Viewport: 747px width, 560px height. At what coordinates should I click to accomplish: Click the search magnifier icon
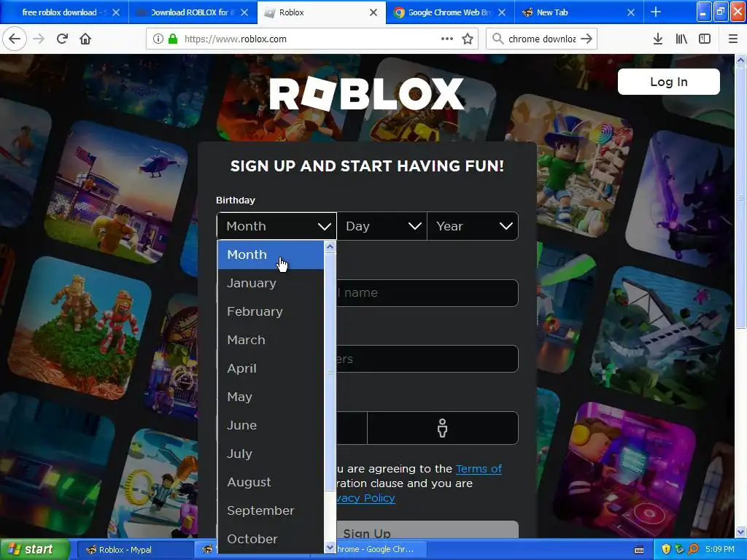(x=498, y=39)
